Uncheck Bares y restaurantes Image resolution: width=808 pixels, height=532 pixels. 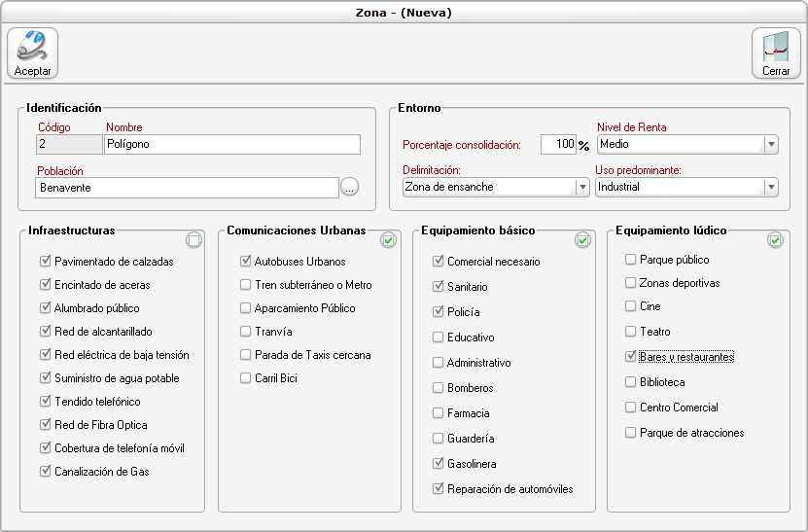pyautogui.click(x=631, y=357)
